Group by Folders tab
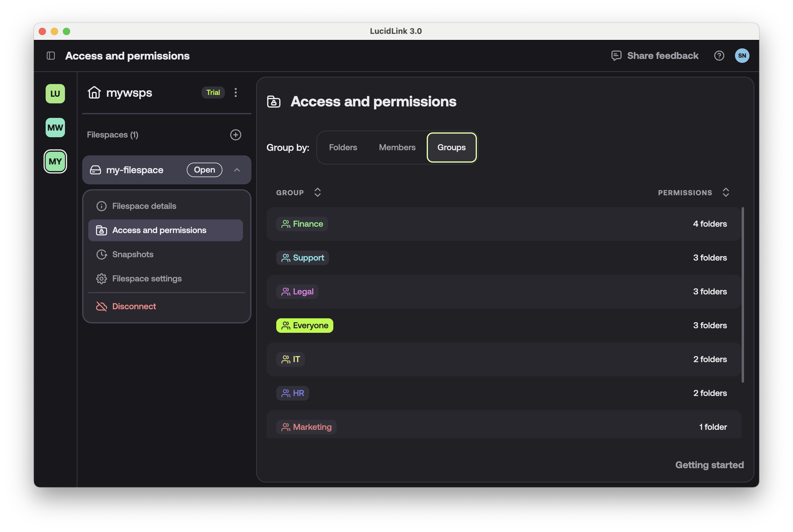The image size is (793, 532). 343,148
